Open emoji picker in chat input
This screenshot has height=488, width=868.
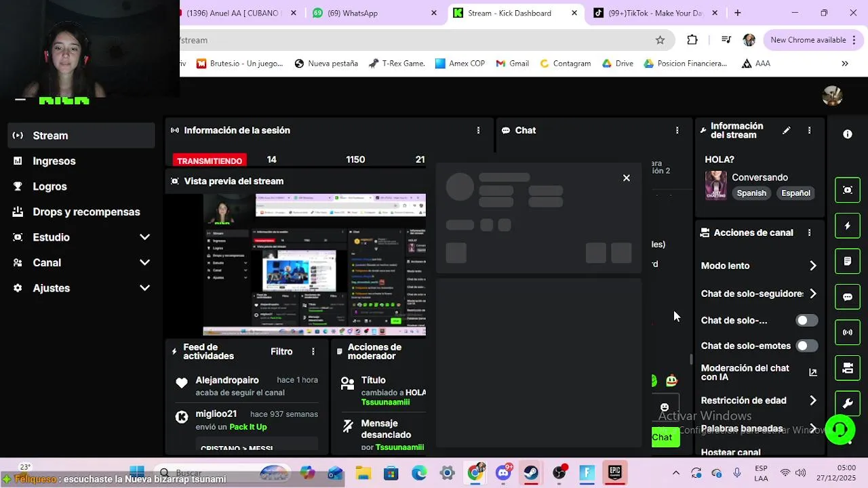coord(665,407)
